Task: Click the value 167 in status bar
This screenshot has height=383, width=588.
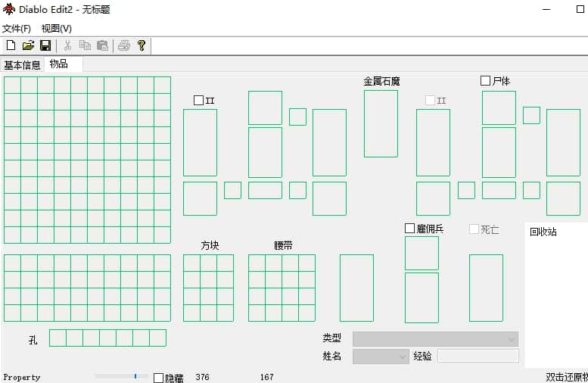Action: [x=267, y=377]
